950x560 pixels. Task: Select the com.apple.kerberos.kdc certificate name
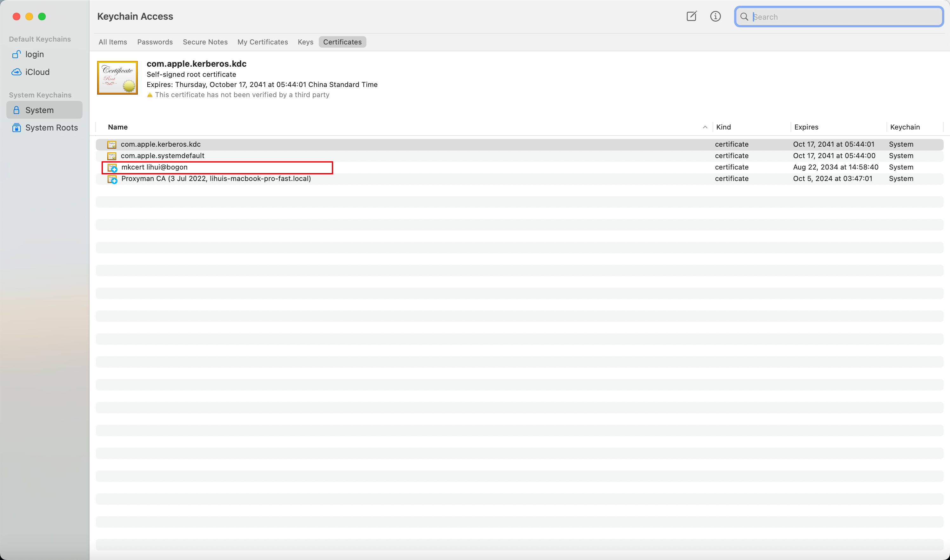coord(161,144)
